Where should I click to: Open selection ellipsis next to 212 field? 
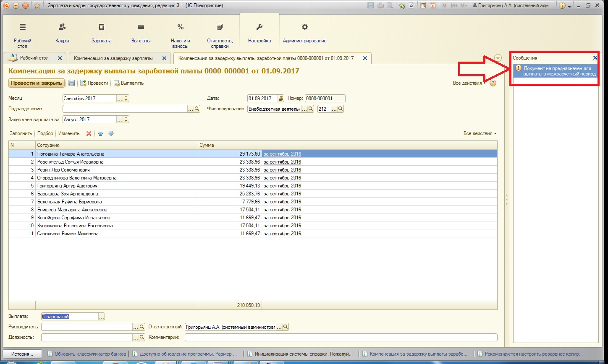pyautogui.click(x=334, y=109)
